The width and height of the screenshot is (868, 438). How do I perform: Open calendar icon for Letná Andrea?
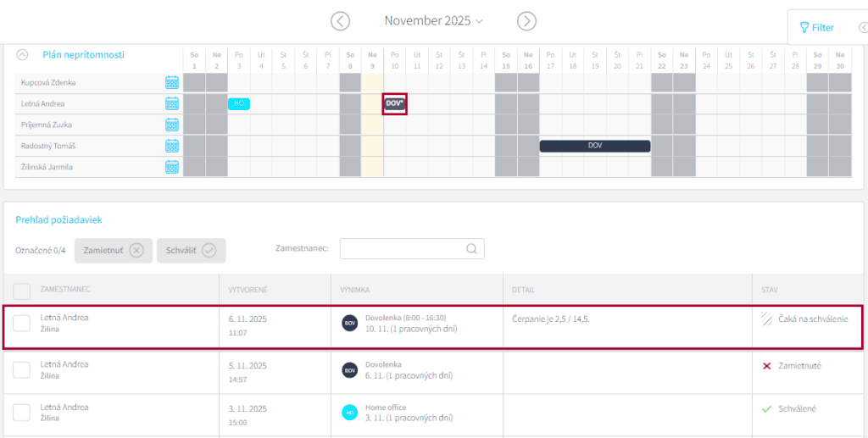(172, 104)
